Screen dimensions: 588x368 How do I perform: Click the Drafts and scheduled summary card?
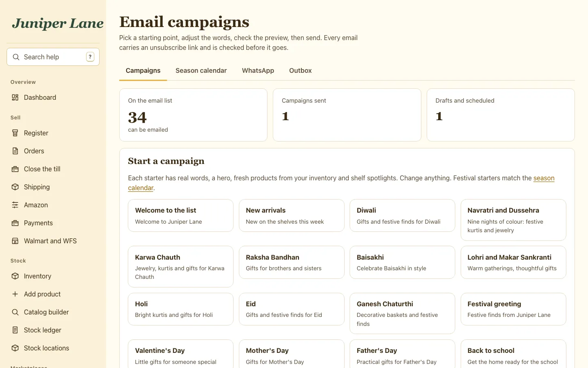click(x=501, y=115)
